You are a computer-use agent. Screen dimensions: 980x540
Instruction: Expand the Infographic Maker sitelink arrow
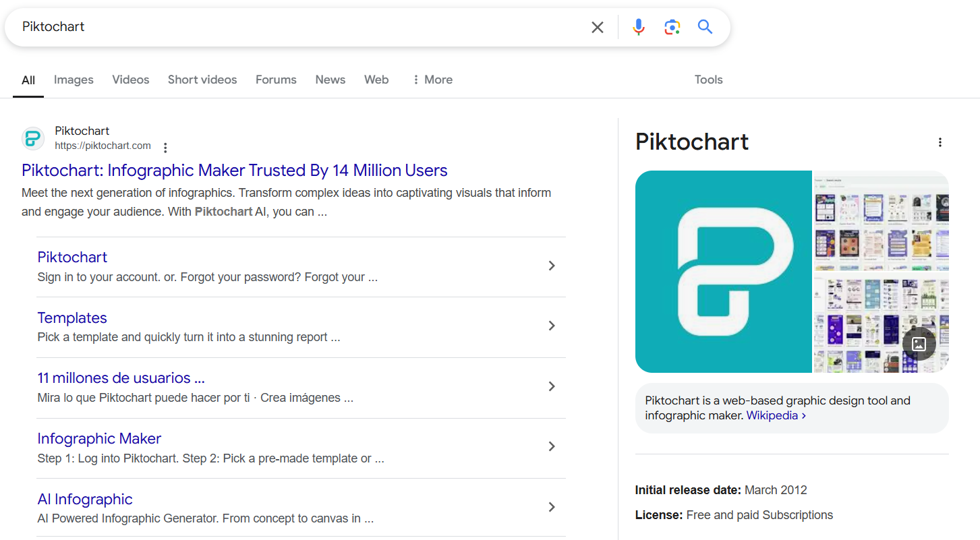point(552,446)
